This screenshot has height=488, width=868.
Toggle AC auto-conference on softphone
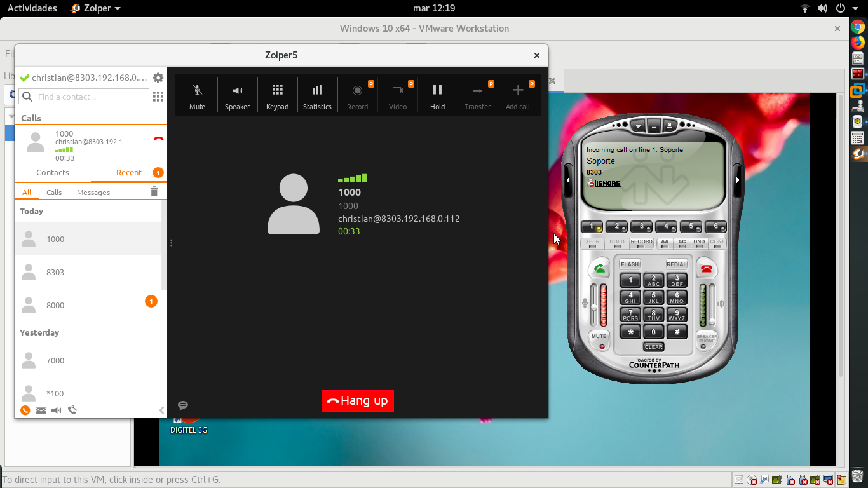click(682, 243)
